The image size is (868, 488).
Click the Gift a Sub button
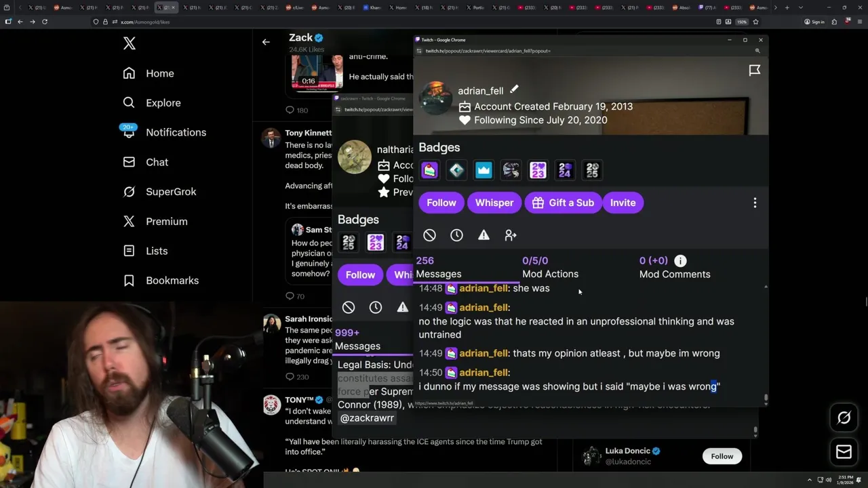(x=563, y=203)
